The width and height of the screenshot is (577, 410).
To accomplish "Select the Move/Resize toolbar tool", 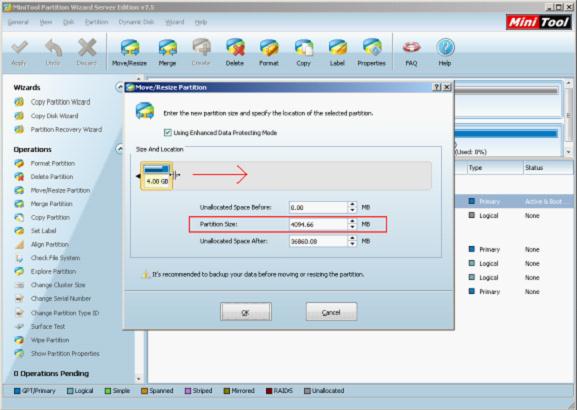I will [129, 53].
